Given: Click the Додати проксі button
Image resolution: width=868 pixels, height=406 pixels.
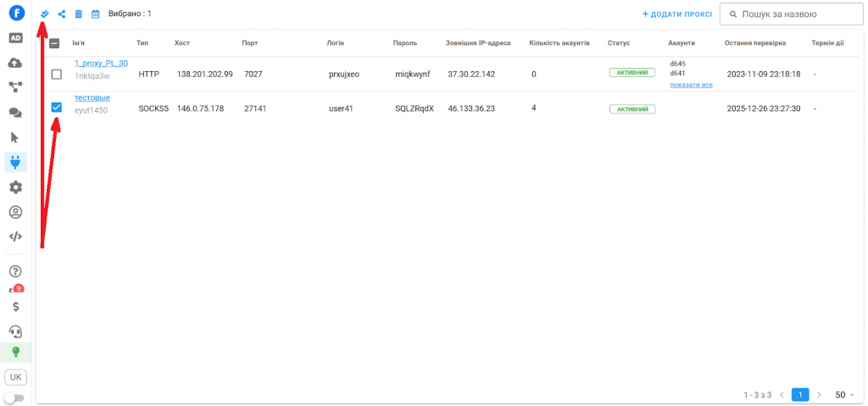Looking at the screenshot, I should (x=676, y=14).
